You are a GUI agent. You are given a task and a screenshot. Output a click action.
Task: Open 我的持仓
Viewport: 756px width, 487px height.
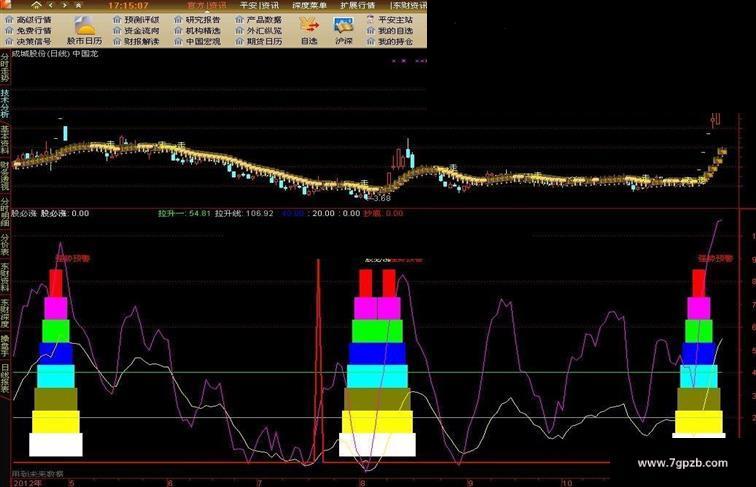click(x=395, y=41)
